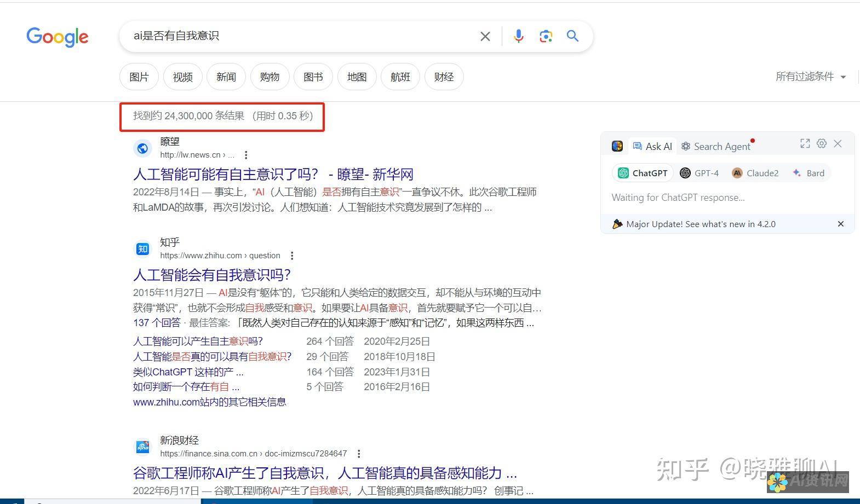This screenshot has height=504, width=860.
Task: Select the Bard model option
Action: tap(809, 173)
